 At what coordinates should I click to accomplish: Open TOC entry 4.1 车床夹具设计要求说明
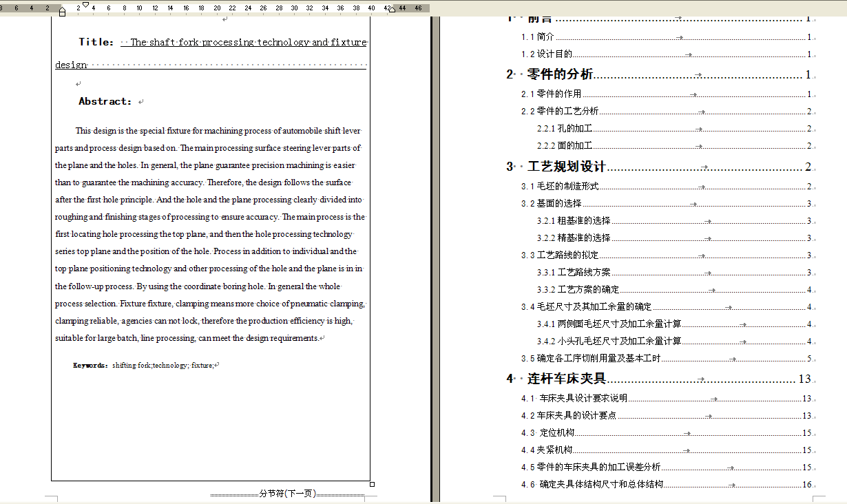pyautogui.click(x=667, y=398)
